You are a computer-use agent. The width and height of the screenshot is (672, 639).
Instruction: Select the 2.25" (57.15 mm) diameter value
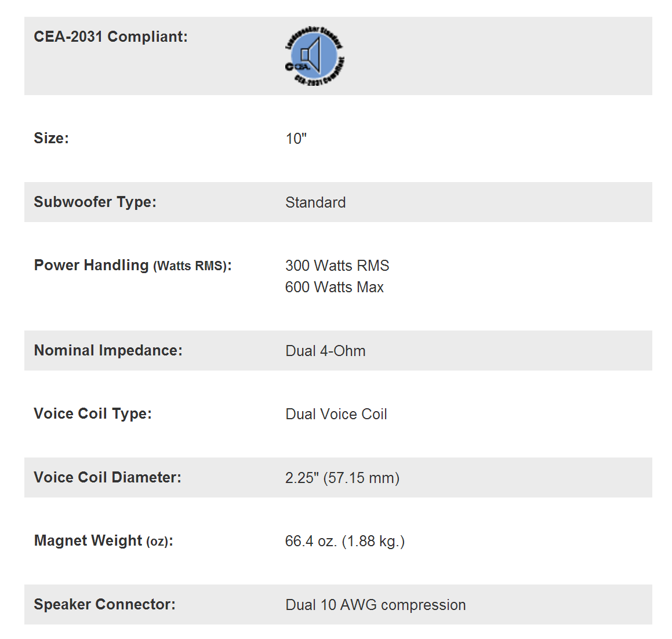click(342, 478)
